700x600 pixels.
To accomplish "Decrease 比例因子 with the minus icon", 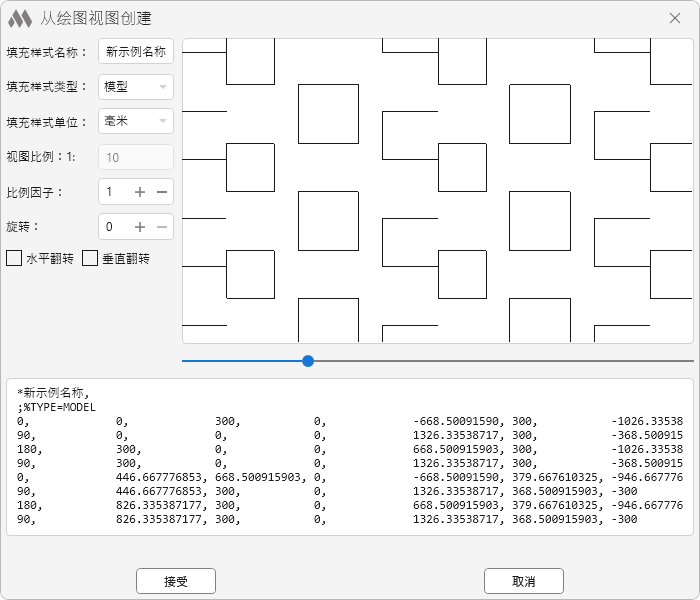I will pos(161,192).
